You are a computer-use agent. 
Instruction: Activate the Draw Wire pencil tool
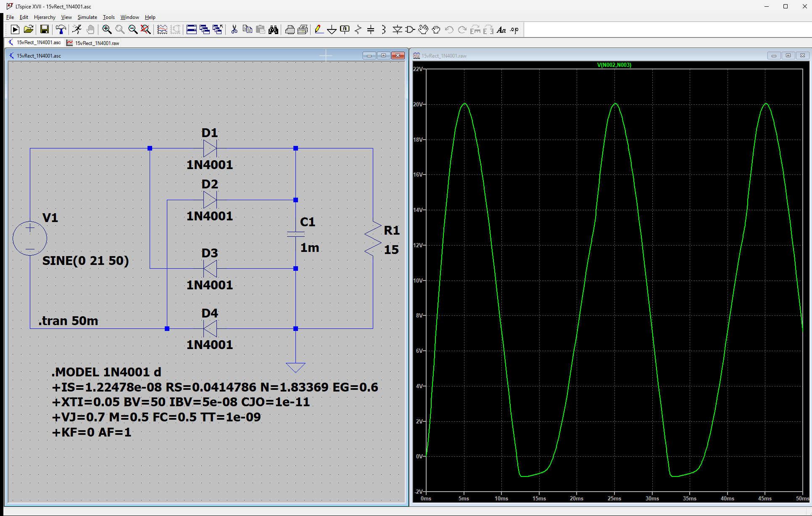coord(319,29)
